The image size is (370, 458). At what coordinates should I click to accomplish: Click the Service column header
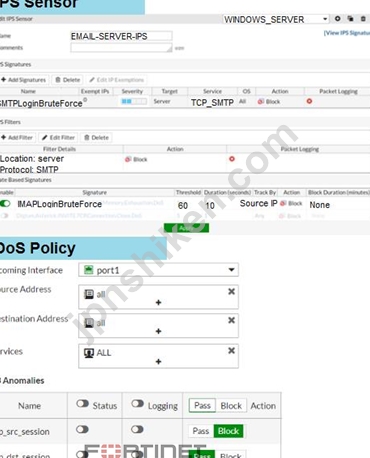coord(212,91)
